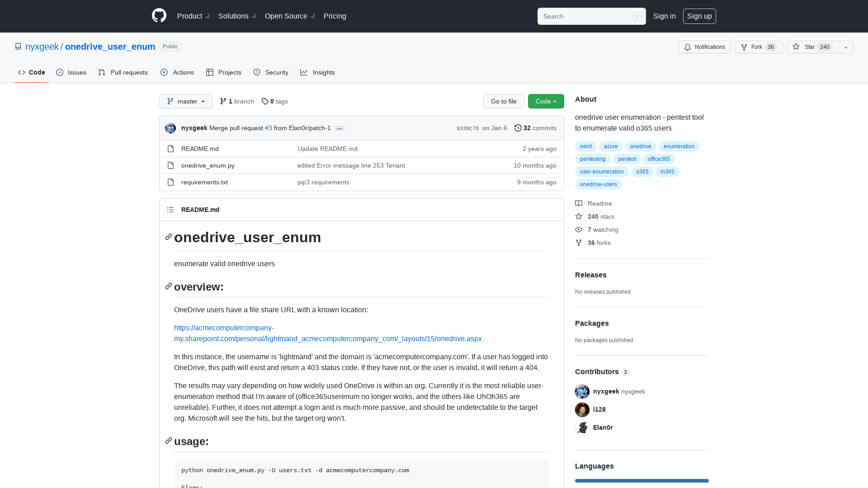Open pull request #3 link
This screenshot has height=488, width=868.
pyautogui.click(x=269, y=128)
